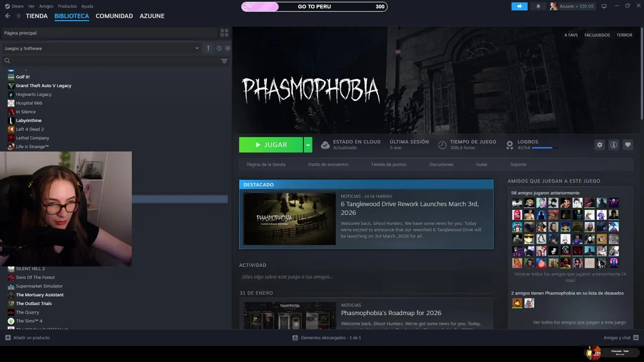Image resolution: width=644 pixels, height=362 pixels.
Task: Select The Outlast Trials in library
Action: point(34,304)
